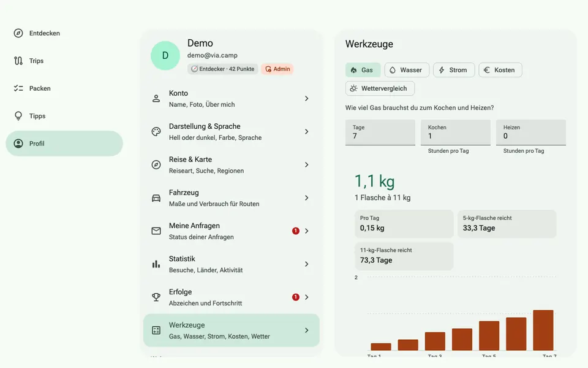Image resolution: width=588 pixels, height=368 pixels.
Task: Switch to the Wasser tab
Action: tap(407, 70)
